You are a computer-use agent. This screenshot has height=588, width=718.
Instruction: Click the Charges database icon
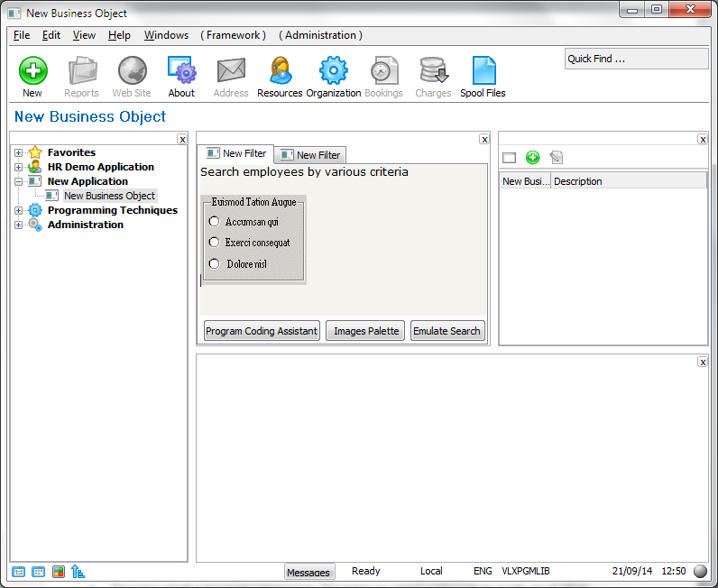(433, 71)
